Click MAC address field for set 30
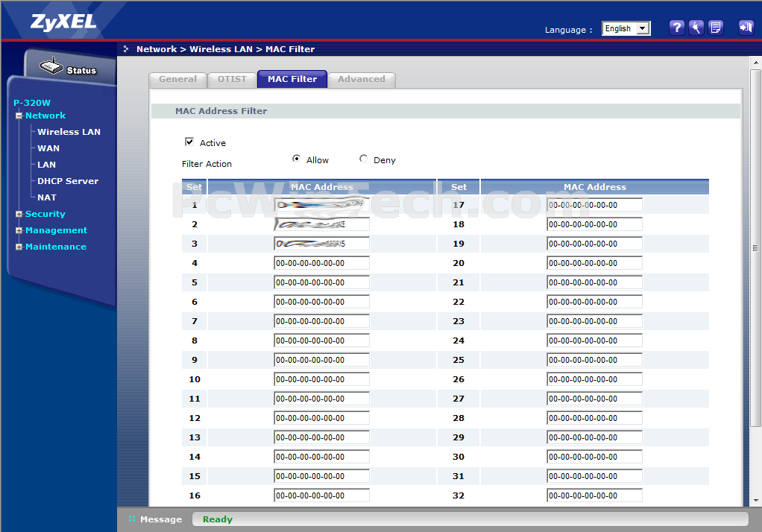The image size is (762, 532). (594, 457)
